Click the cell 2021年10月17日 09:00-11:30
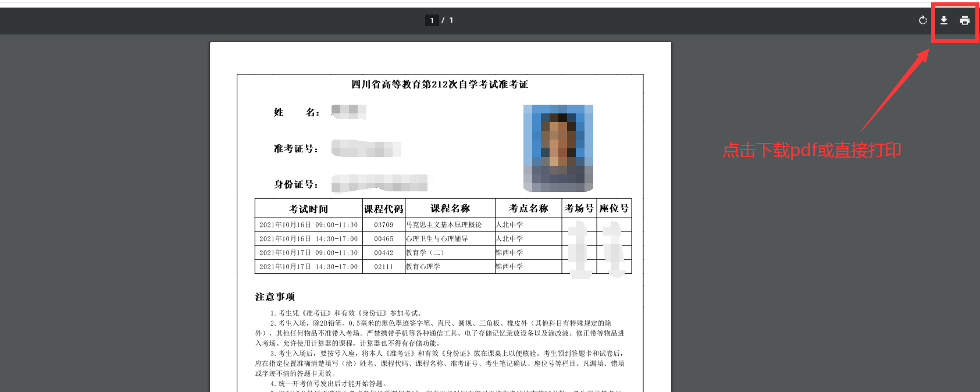 click(309, 252)
